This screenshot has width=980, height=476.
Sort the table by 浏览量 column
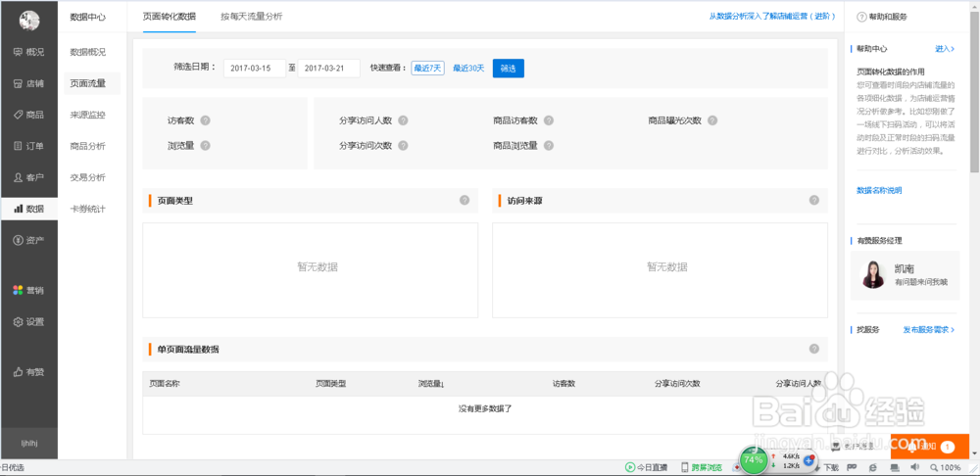(x=430, y=384)
